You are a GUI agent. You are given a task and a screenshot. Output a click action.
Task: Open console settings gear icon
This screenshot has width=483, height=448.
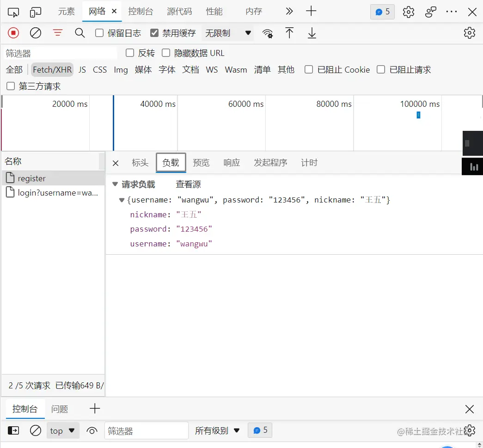470,430
